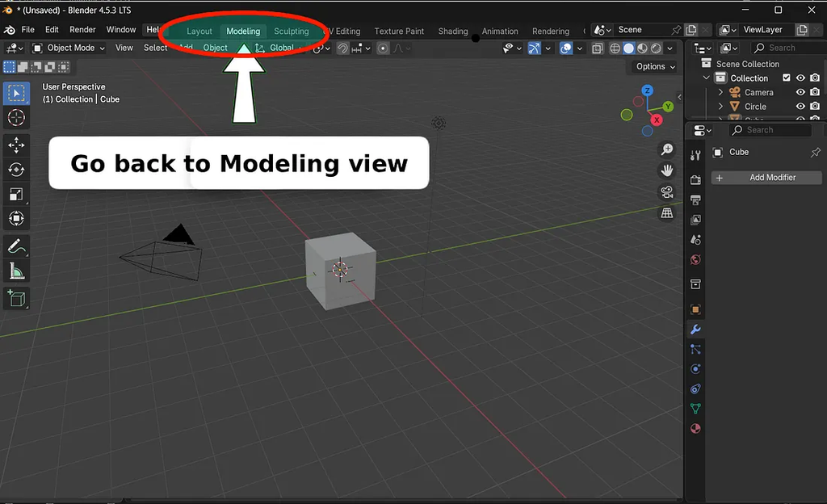
Task: Open the Material properties tab
Action: pyautogui.click(x=694, y=429)
